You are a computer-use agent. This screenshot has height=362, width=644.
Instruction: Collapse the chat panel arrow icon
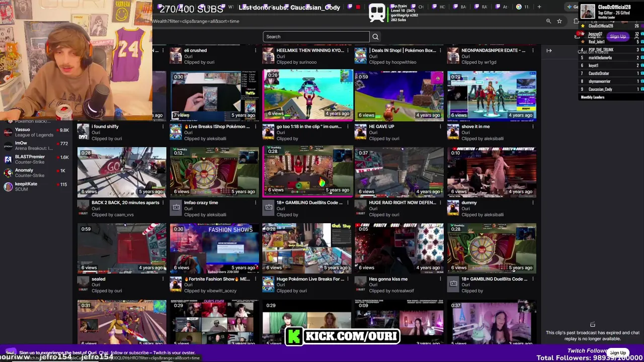tap(549, 50)
